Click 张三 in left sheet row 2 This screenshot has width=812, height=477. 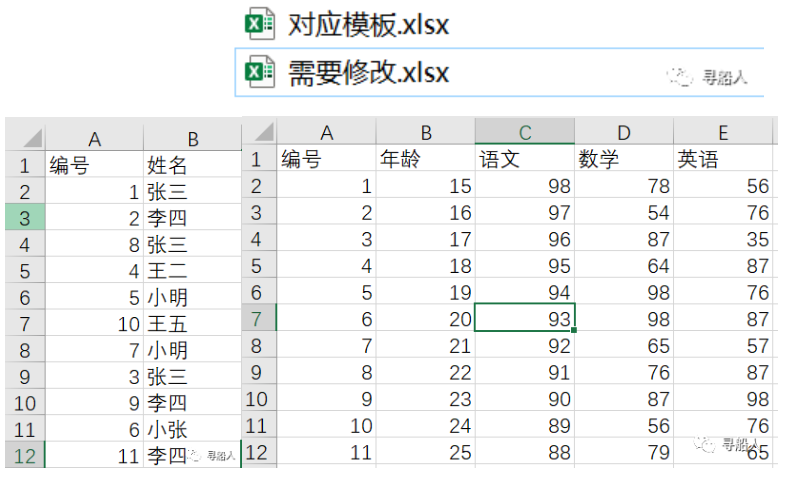[x=193, y=191]
